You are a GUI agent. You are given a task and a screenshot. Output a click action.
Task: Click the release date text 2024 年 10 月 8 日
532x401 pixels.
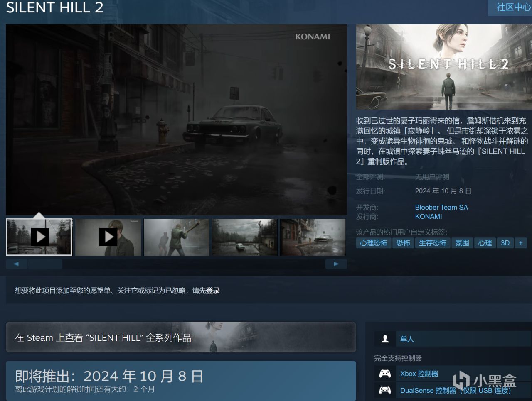[x=443, y=191]
